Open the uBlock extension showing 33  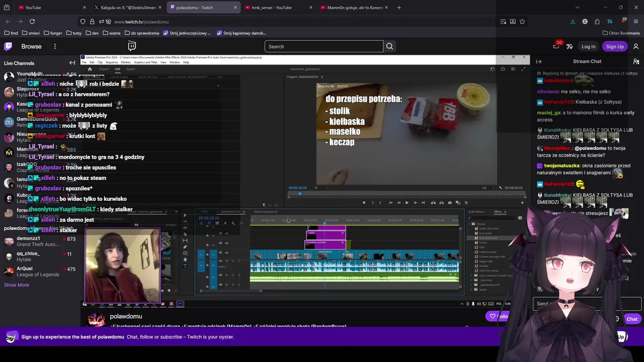(623, 21)
